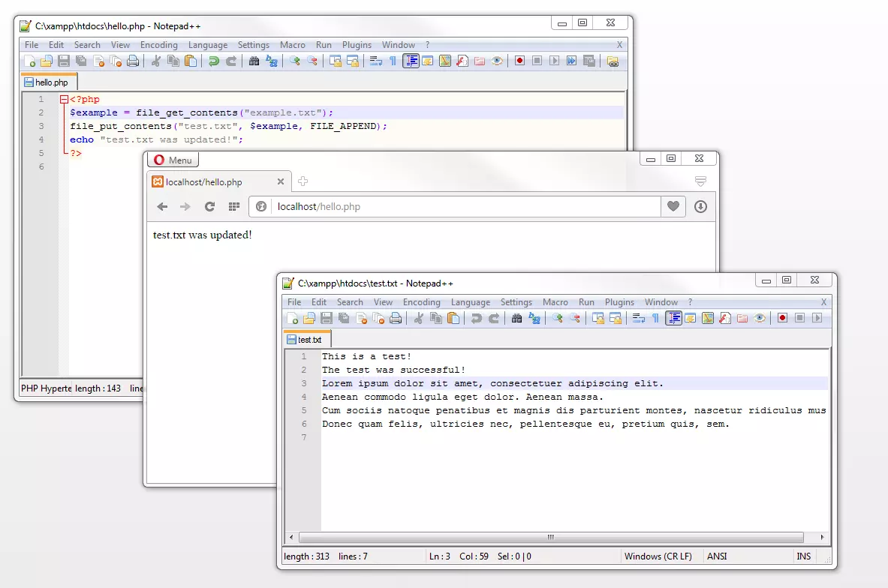Click the Print icon in test.txt toolbar

pos(395,318)
